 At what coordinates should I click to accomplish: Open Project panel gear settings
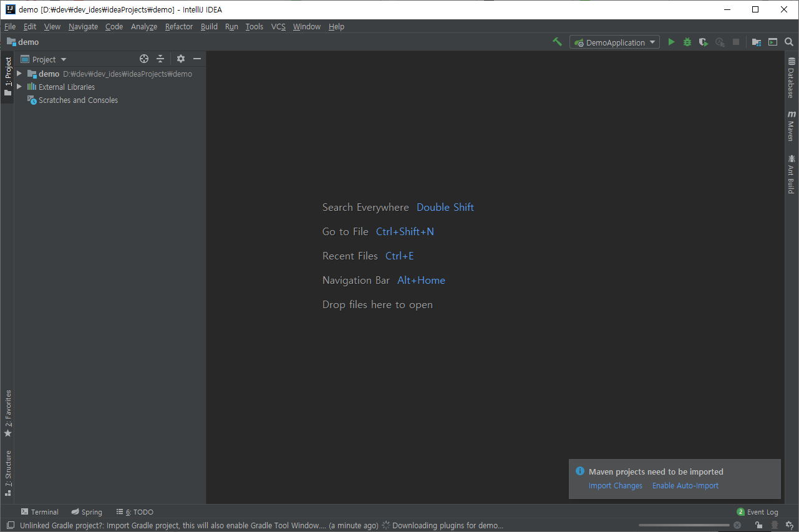click(x=181, y=59)
